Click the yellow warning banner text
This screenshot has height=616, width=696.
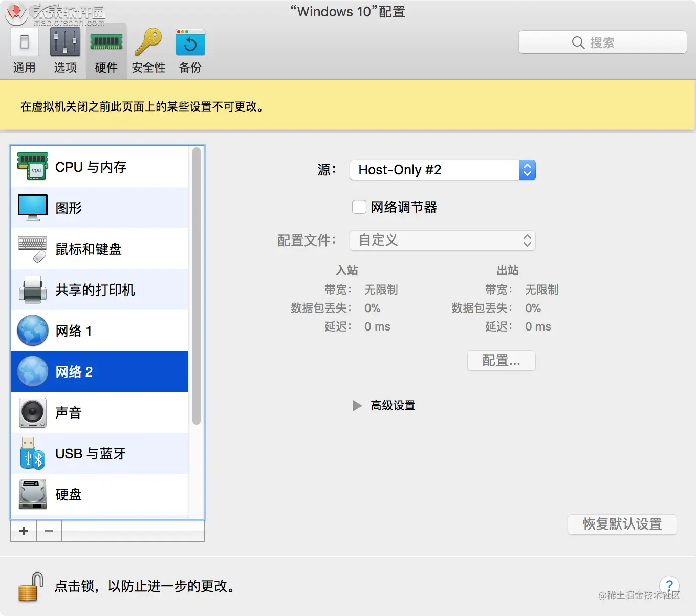point(142,106)
